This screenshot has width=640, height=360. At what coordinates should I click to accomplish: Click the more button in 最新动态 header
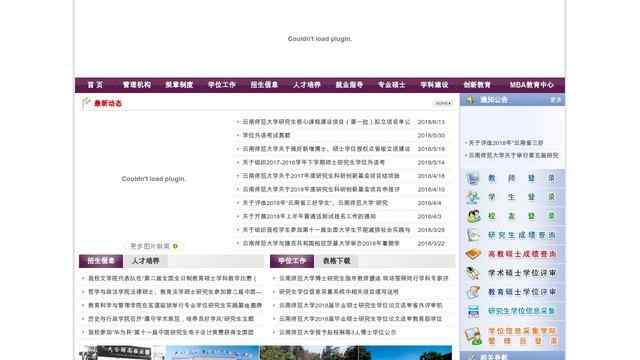(443, 103)
